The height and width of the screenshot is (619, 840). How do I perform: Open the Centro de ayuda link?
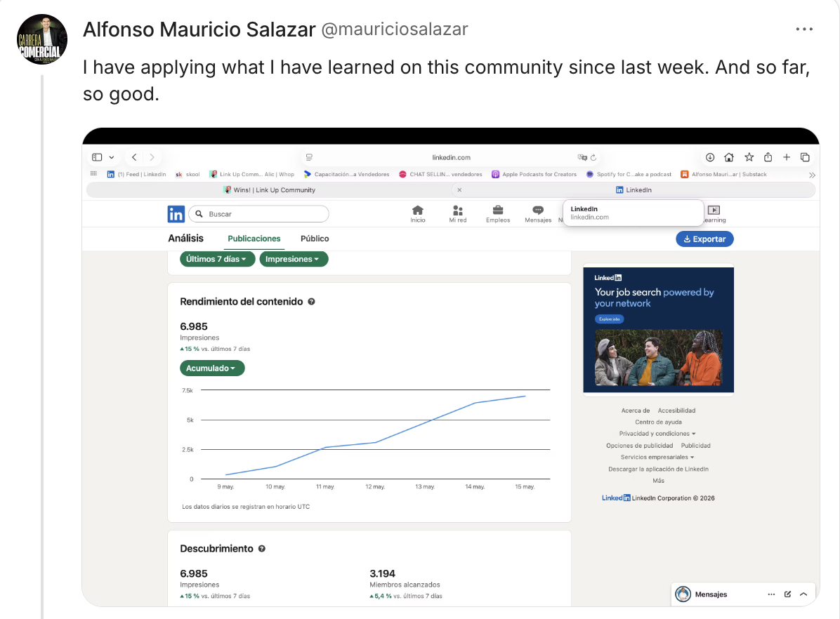(x=658, y=422)
